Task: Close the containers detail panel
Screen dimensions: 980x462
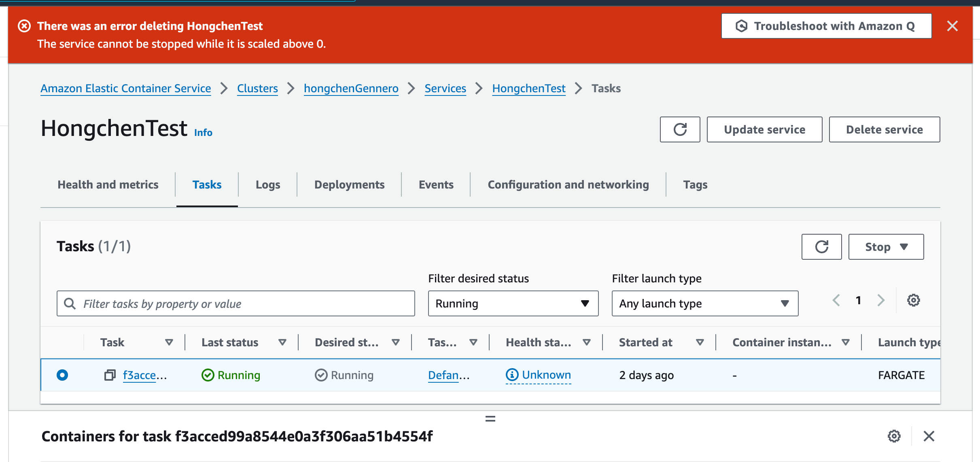Action: point(929,436)
